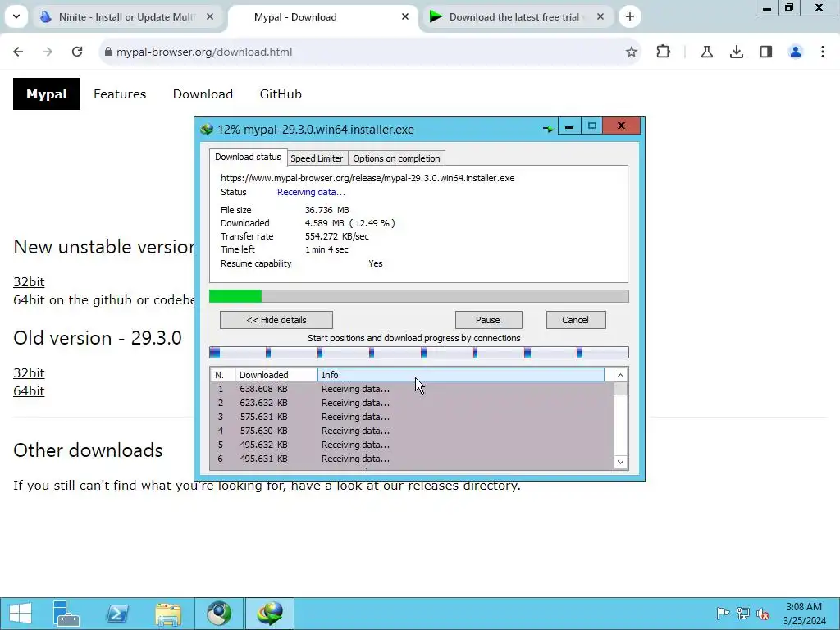Close the Ninite tab
The width and height of the screenshot is (840, 630).
pos(210,16)
